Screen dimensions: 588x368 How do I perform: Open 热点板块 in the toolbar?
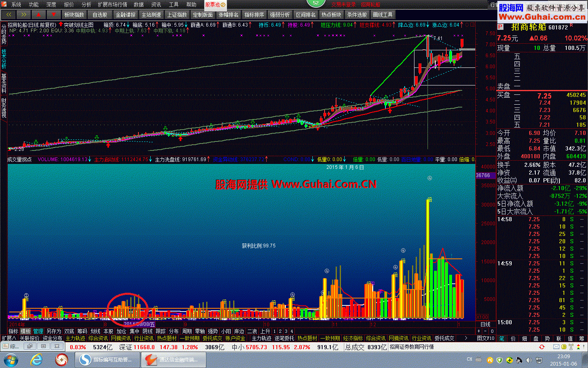click(331, 15)
